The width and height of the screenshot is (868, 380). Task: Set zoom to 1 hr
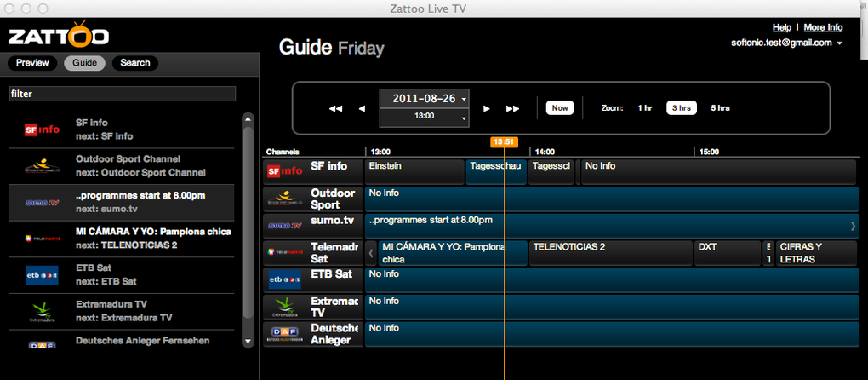tap(645, 108)
